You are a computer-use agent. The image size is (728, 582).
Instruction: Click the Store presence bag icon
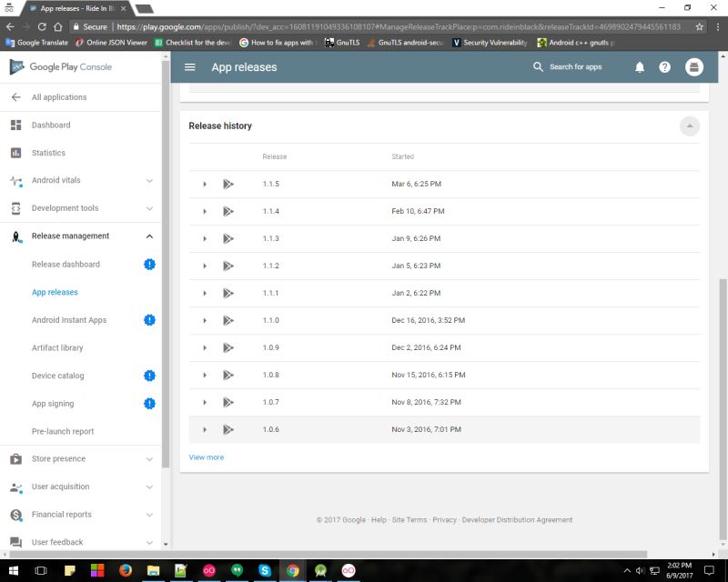[15, 459]
